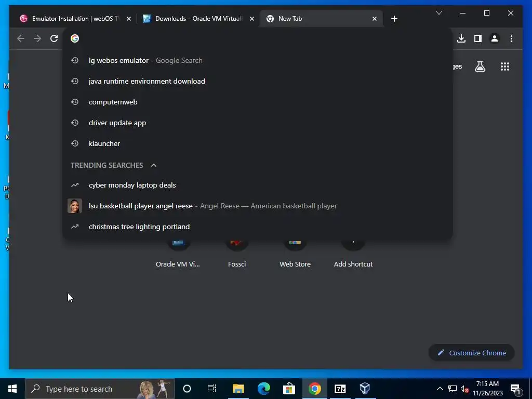This screenshot has width=532, height=399.
Task: Choose 'java runtime environment download' suggestion
Action: coord(258,81)
